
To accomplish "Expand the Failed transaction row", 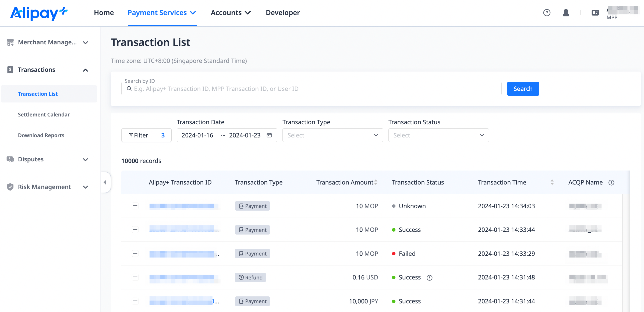I will click(135, 254).
